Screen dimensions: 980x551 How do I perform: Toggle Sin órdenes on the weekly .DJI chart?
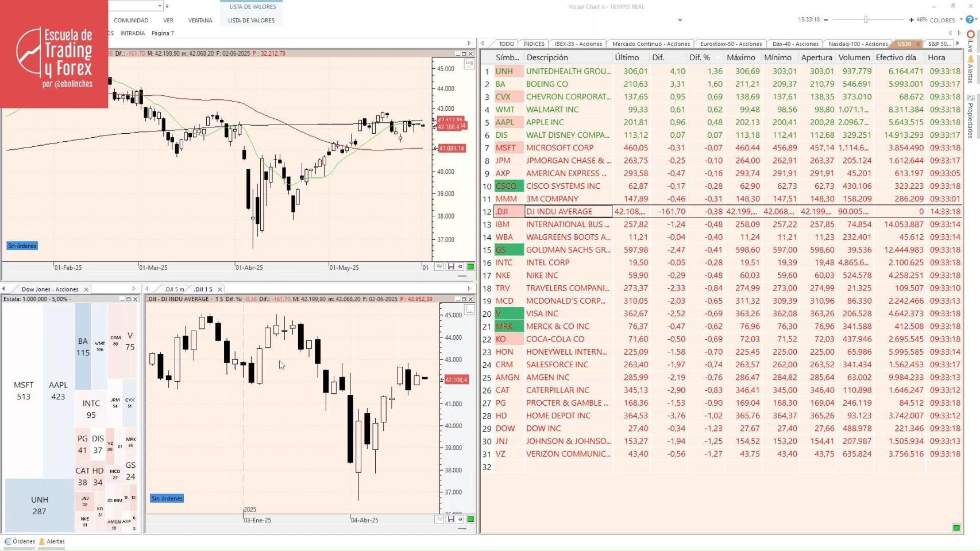(x=166, y=498)
